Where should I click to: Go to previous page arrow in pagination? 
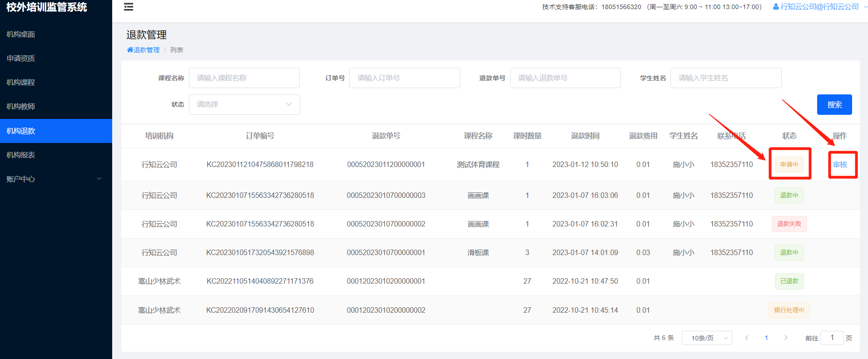tap(747, 338)
